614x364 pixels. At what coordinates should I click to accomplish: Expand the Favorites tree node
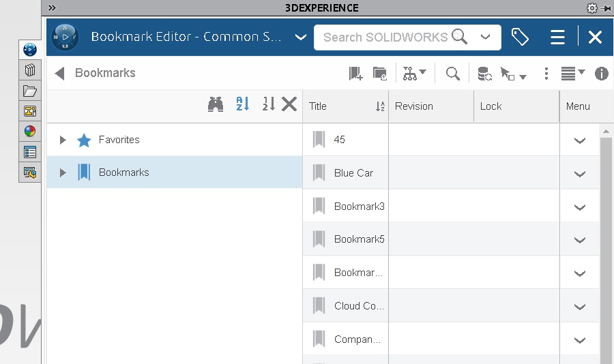[63, 140]
